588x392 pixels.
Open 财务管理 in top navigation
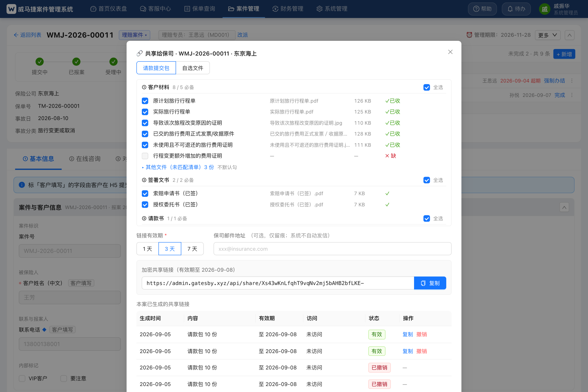click(288, 9)
